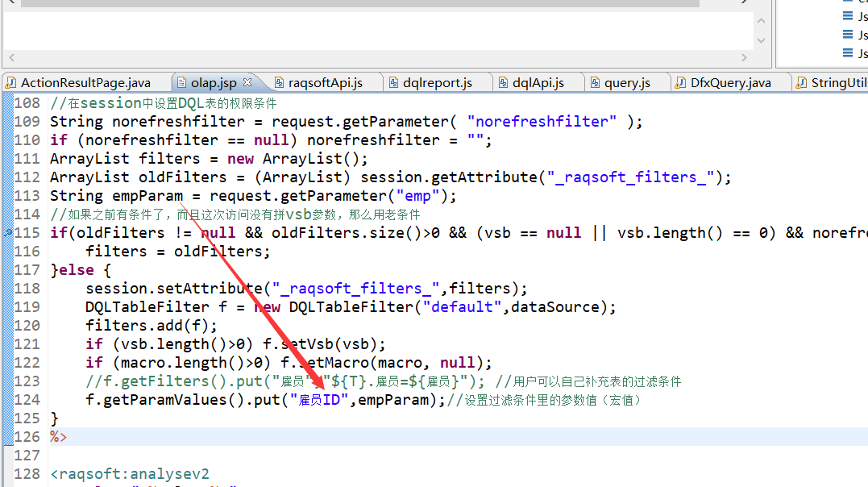This screenshot has width=868, height=487.
Task: Switch to the dqlreport.js tab
Action: (x=438, y=82)
